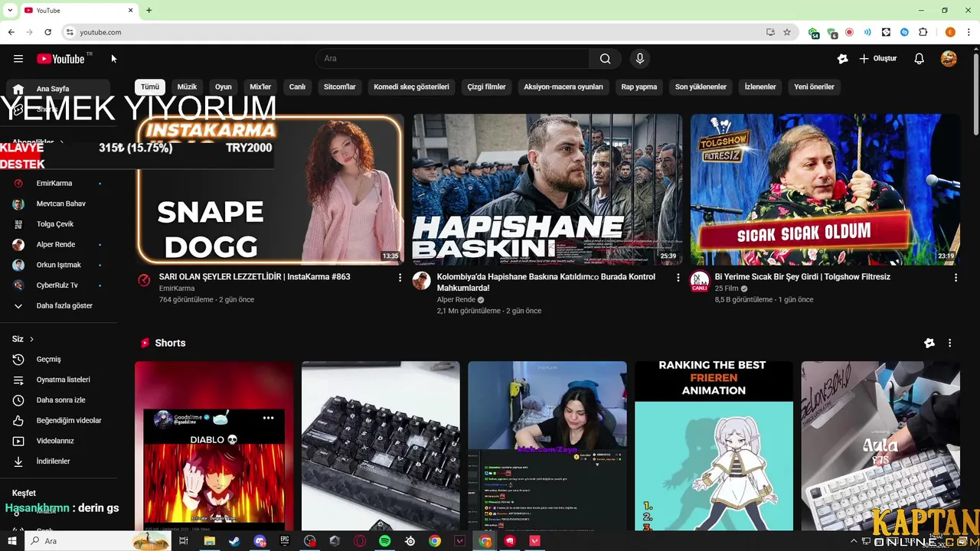Open Geçmiş history
Image resolution: width=980 pixels, height=551 pixels.
click(60, 359)
